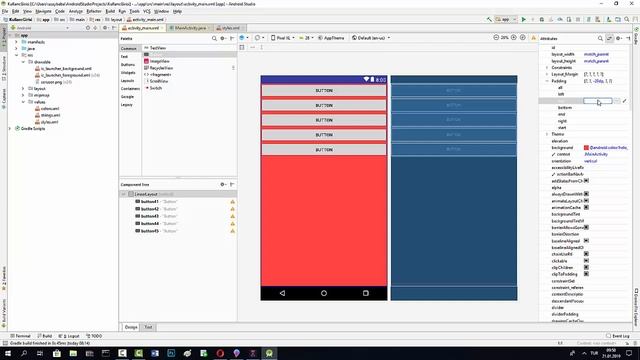Expand the manifests folder

tap(16, 42)
